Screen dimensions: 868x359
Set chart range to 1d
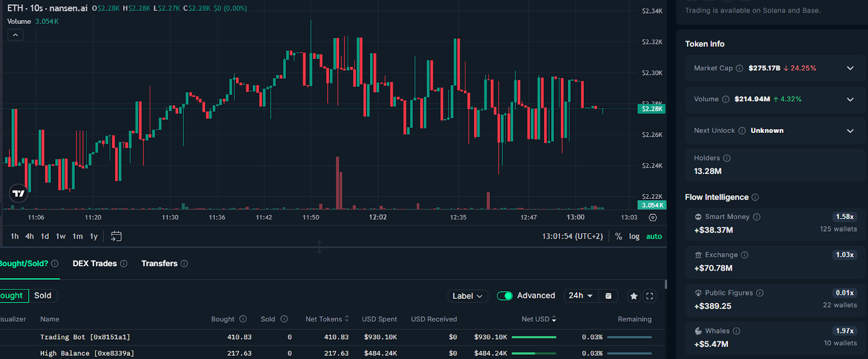[44, 236]
